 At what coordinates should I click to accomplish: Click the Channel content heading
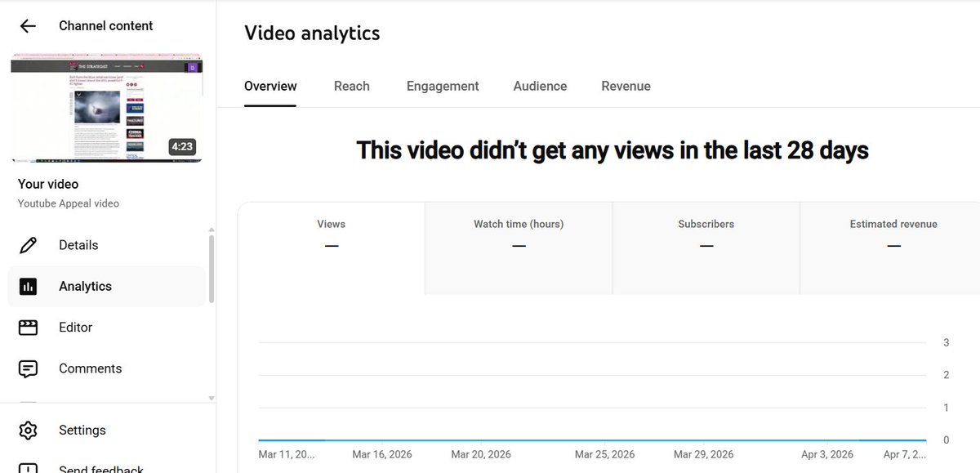pyautogui.click(x=106, y=26)
